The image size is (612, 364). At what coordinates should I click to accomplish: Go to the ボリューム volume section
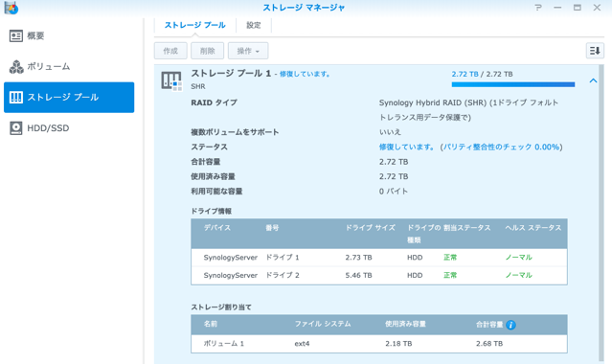[69, 66]
